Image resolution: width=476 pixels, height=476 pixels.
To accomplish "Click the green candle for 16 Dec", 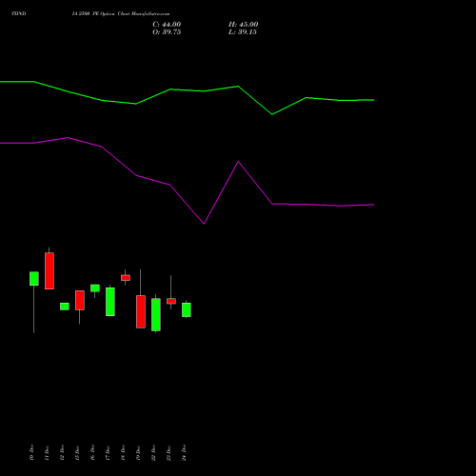I will coord(95,288).
